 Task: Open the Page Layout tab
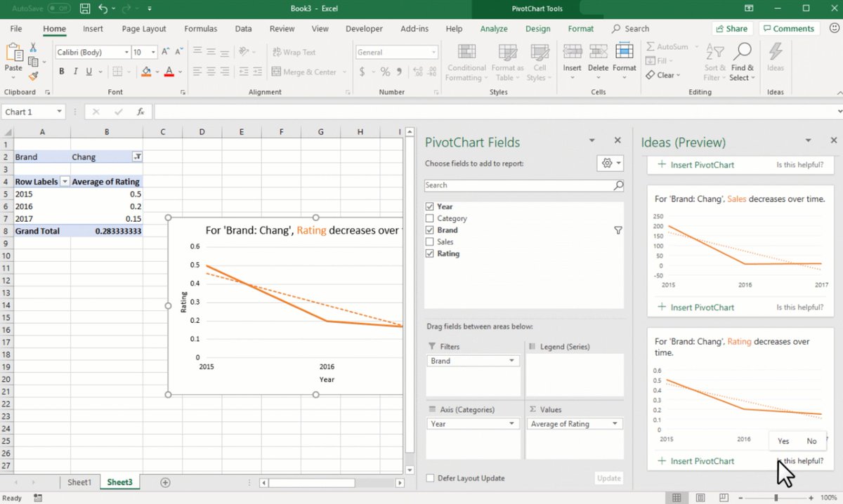tap(144, 29)
